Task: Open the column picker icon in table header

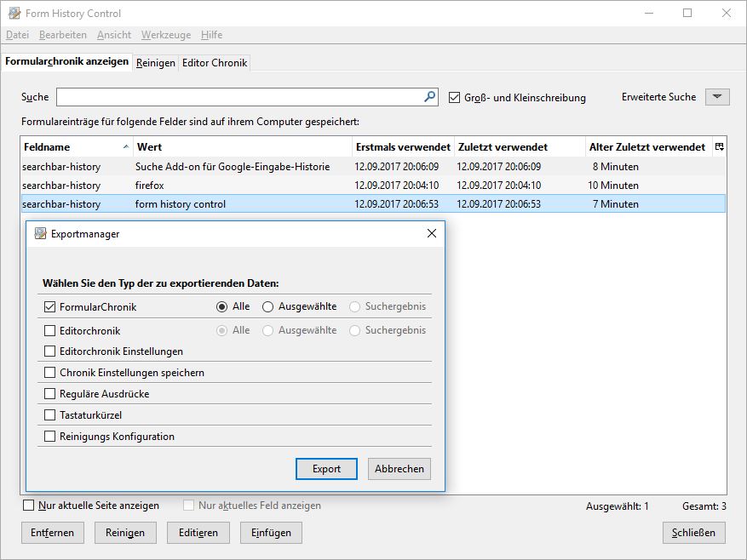Action: tap(719, 147)
